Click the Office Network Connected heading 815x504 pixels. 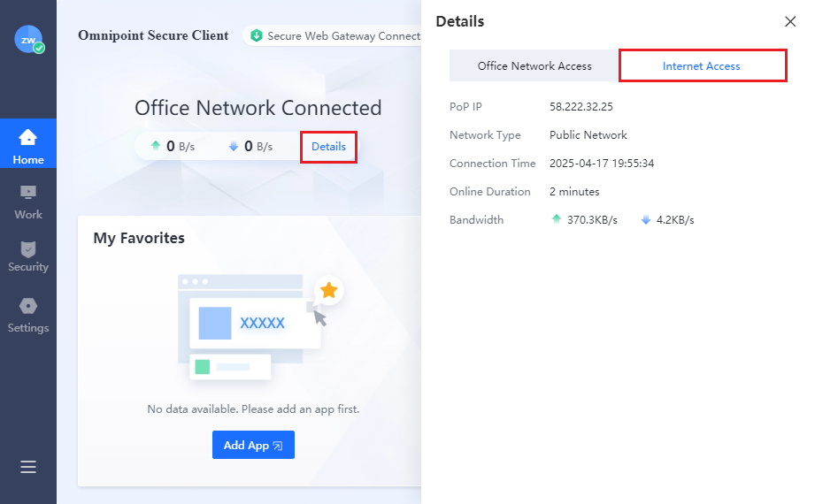pos(258,108)
